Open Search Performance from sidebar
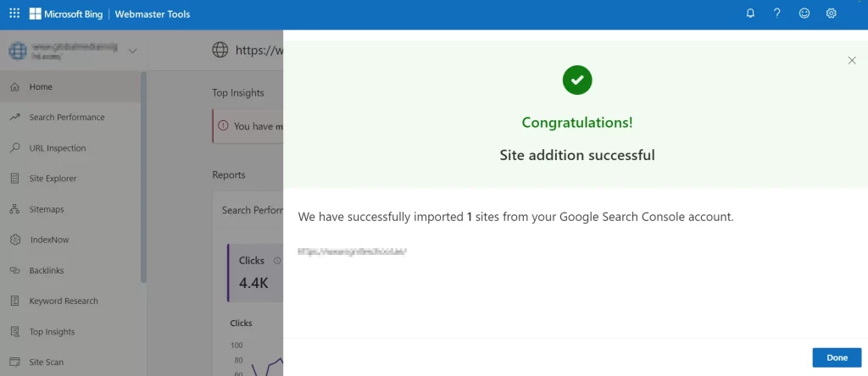868x376 pixels. pos(66,118)
